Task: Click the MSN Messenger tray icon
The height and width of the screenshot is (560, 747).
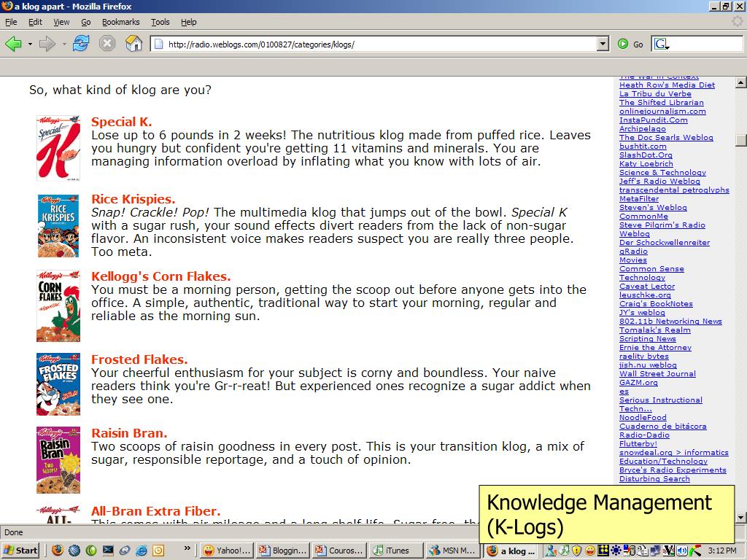Action: [551, 551]
